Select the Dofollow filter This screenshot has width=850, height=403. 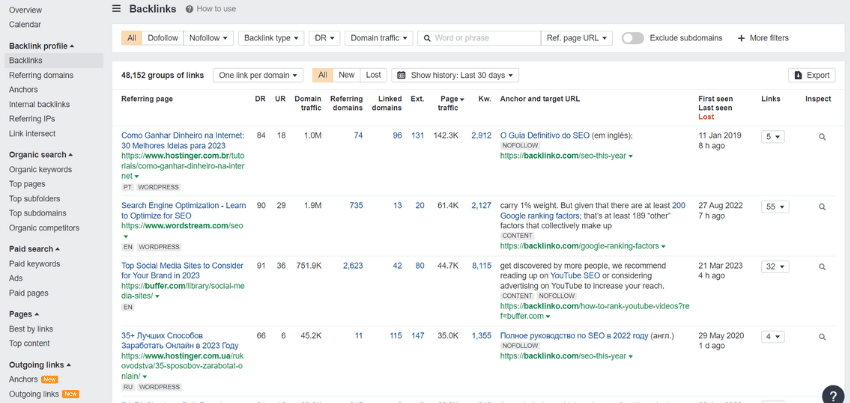click(x=163, y=38)
